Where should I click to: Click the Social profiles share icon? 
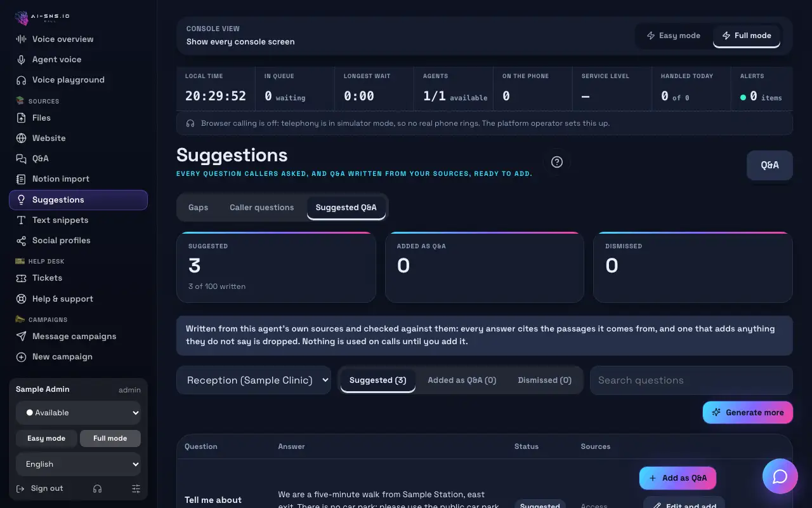tap(21, 241)
